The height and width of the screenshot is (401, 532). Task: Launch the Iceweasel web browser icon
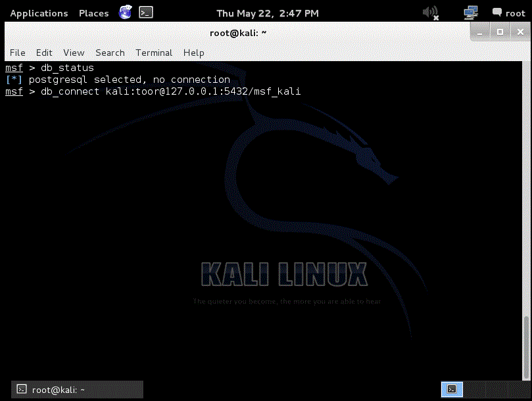125,12
